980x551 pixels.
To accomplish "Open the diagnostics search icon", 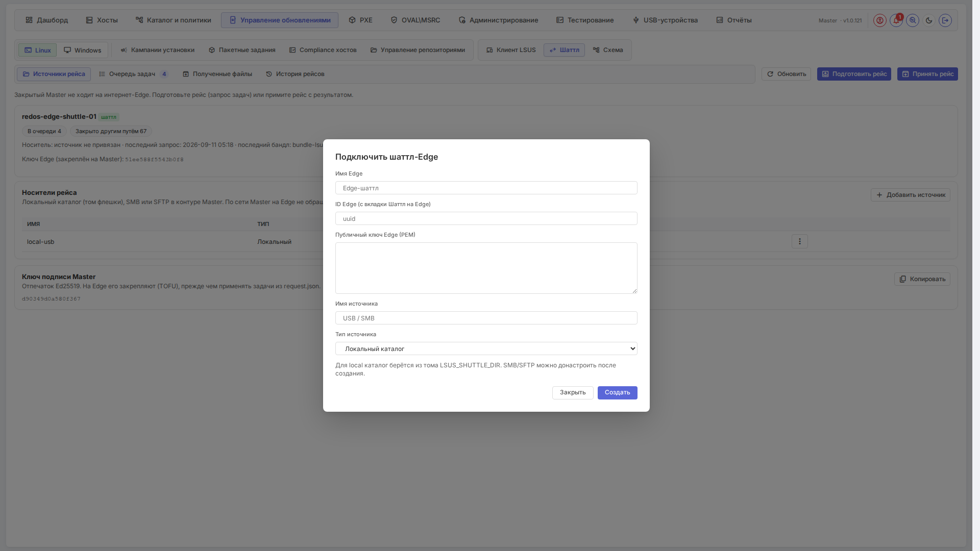I will coord(913,20).
